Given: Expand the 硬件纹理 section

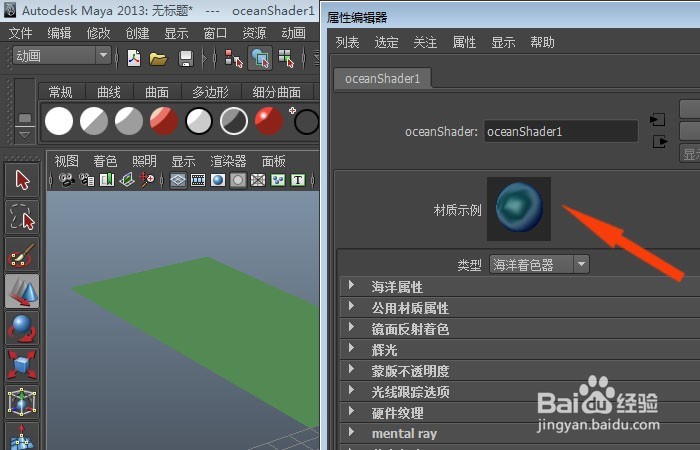Looking at the screenshot, I should (x=351, y=411).
